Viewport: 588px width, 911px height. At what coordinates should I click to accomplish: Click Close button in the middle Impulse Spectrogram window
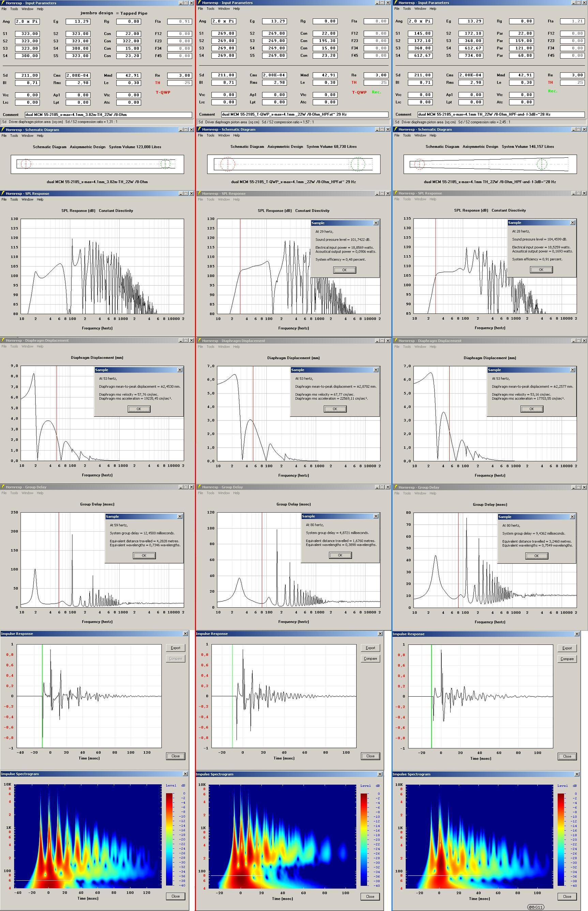[371, 896]
